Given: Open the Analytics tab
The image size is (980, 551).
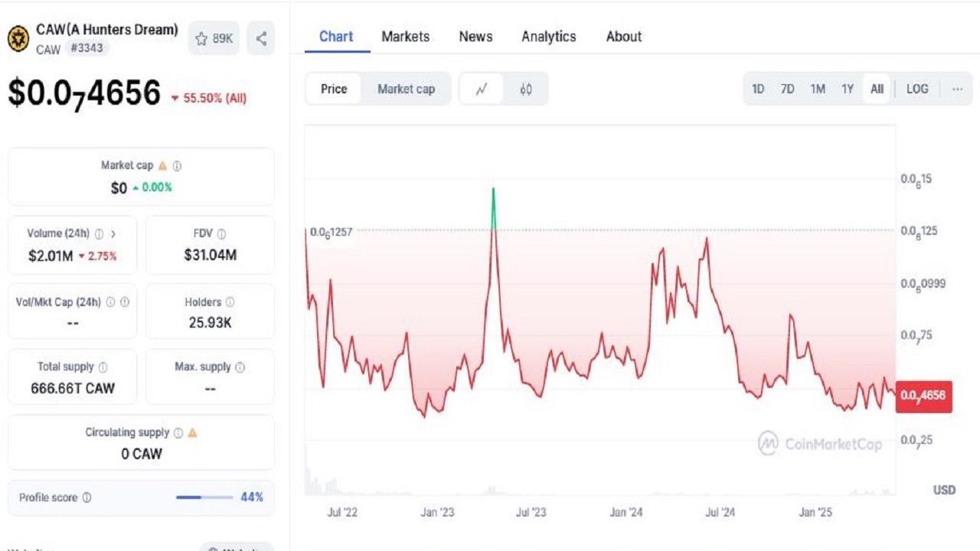Looking at the screenshot, I should coord(549,36).
